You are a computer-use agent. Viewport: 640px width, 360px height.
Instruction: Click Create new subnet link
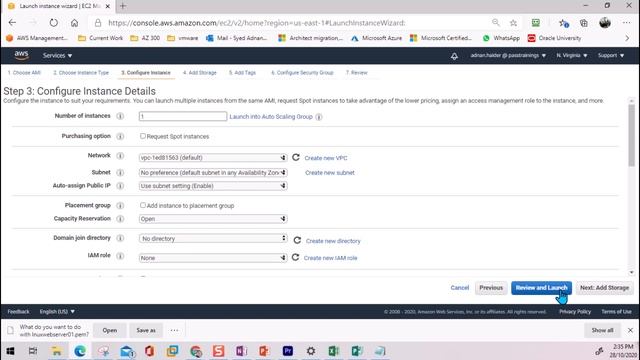330,173
